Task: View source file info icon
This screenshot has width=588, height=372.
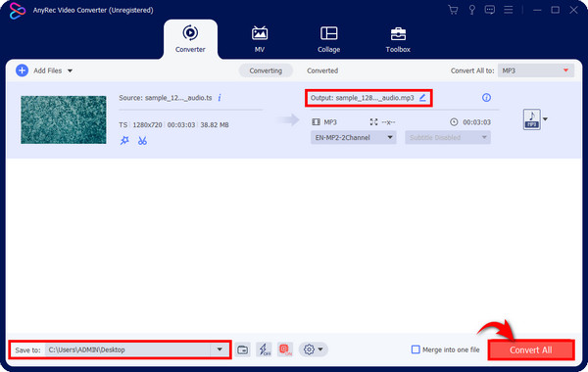Action: pos(220,98)
